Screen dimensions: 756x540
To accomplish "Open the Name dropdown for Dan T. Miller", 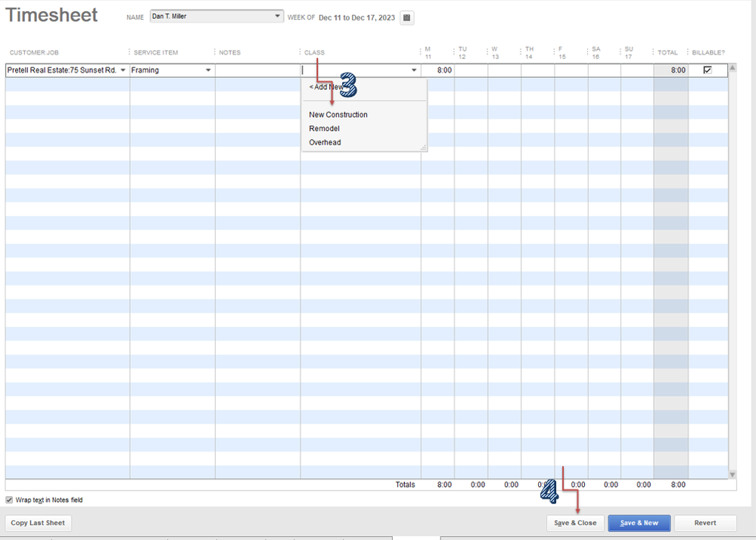I will tap(277, 16).
